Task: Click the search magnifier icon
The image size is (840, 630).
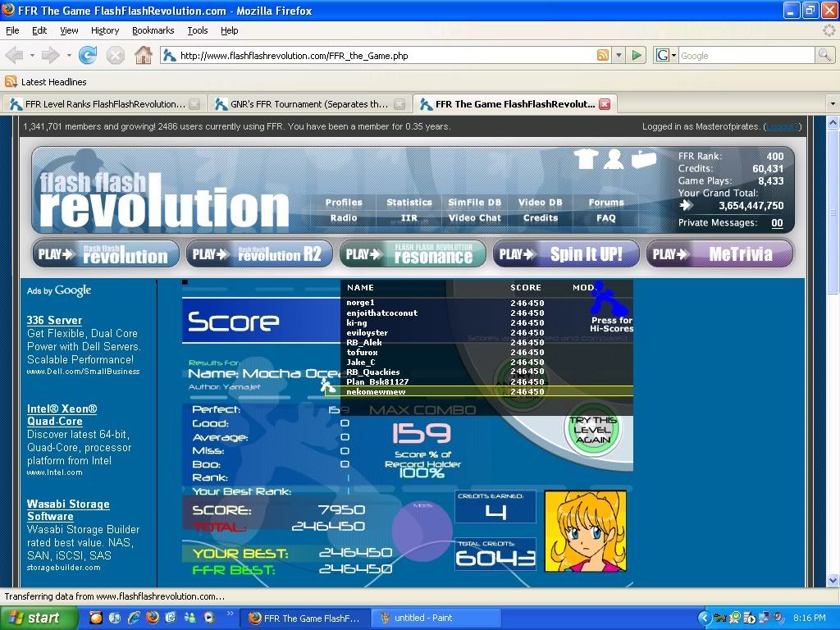Action: (x=824, y=56)
